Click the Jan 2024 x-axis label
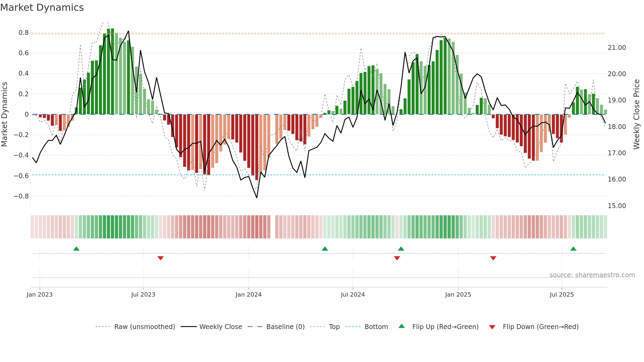644x362 pixels. 249,294
